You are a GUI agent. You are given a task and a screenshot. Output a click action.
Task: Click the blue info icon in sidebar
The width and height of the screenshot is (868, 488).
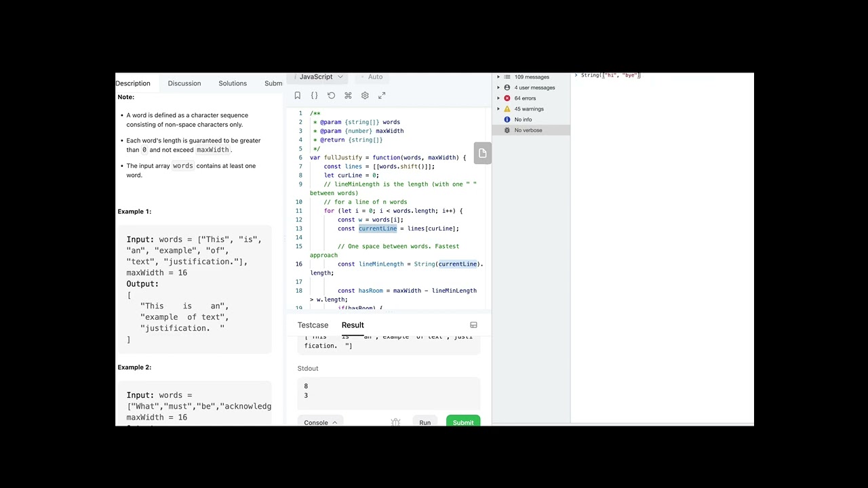(x=507, y=119)
